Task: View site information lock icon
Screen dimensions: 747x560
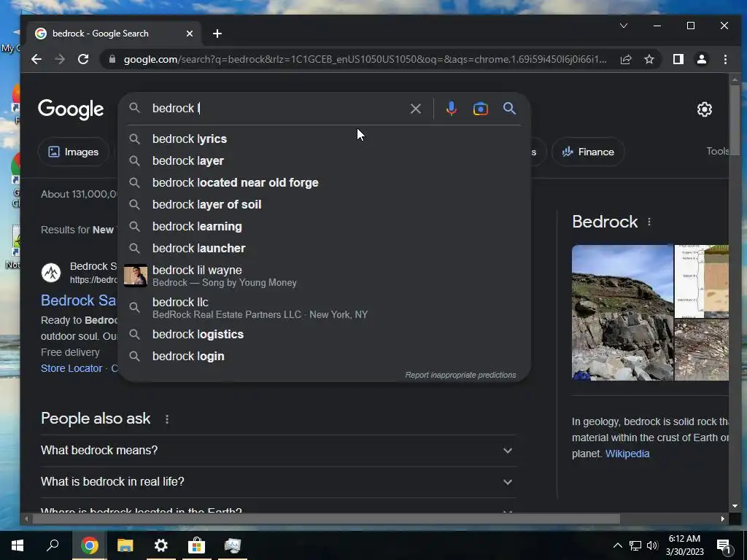Action: [x=112, y=59]
